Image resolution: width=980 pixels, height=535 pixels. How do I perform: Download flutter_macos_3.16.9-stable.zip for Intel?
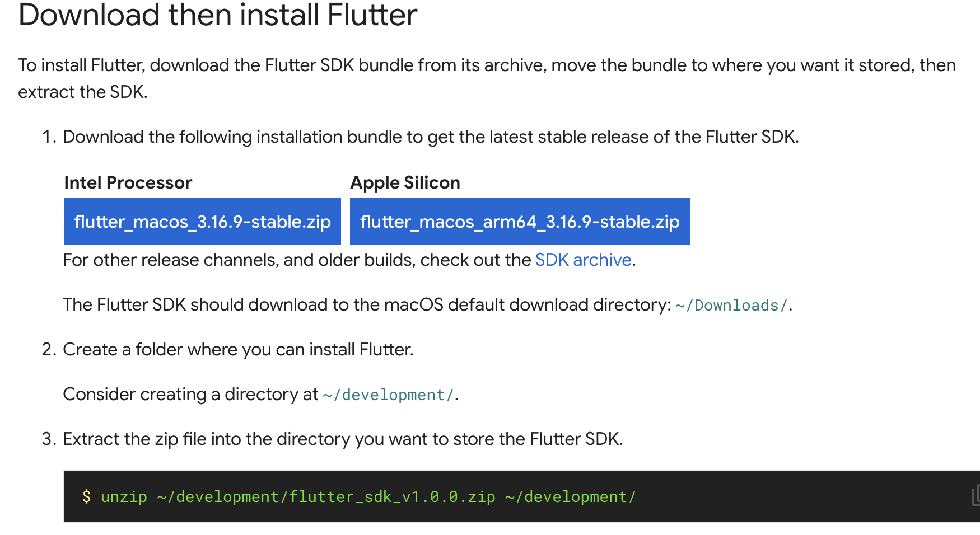click(202, 222)
